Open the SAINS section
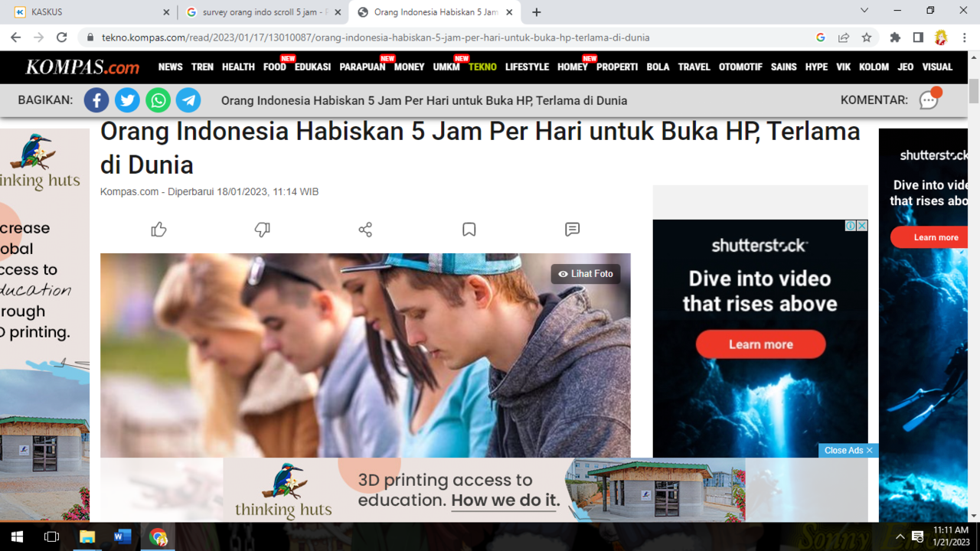980x551 pixels. (783, 67)
